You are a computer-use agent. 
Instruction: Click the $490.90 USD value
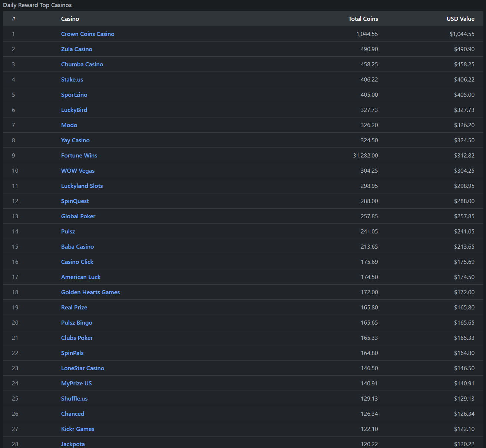click(x=464, y=49)
